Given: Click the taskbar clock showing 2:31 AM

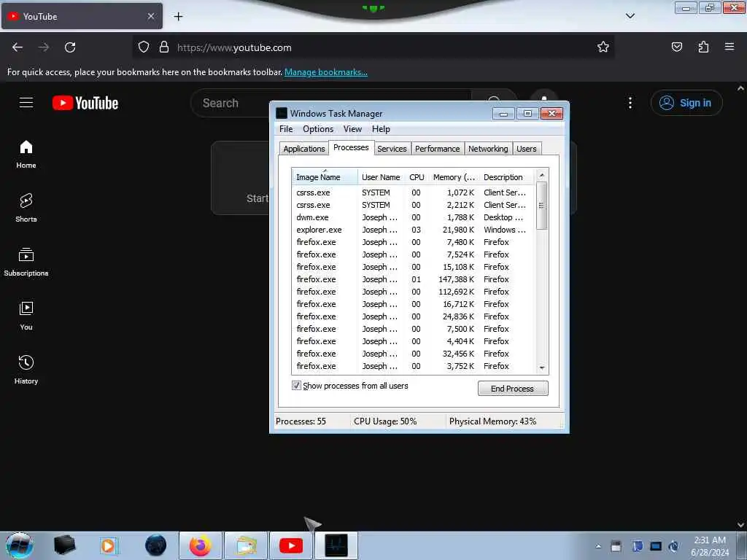Looking at the screenshot, I should pos(710,545).
